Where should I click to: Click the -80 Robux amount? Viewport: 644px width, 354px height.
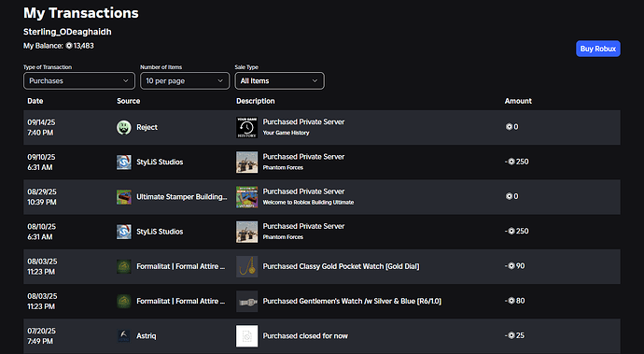point(515,301)
